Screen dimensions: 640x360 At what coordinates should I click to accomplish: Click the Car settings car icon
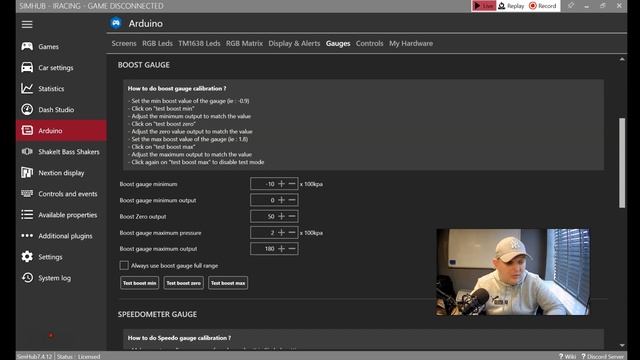pyautogui.click(x=27, y=67)
